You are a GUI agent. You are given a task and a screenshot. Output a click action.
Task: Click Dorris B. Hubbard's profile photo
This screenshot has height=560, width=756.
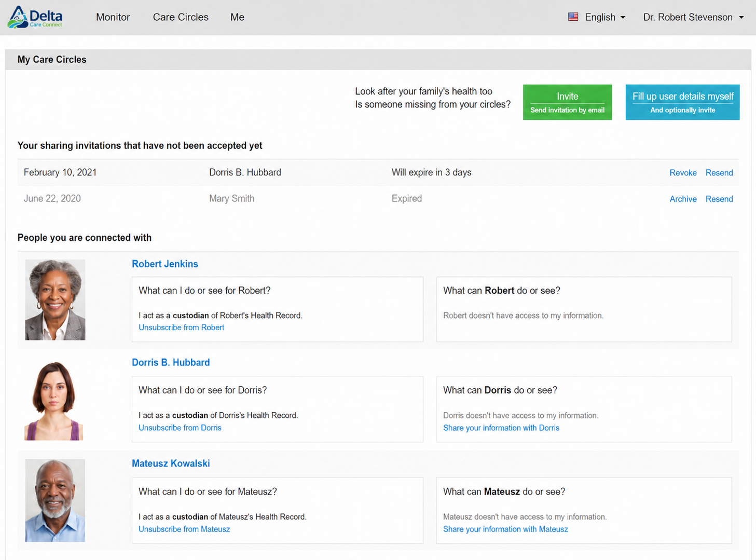click(54, 401)
